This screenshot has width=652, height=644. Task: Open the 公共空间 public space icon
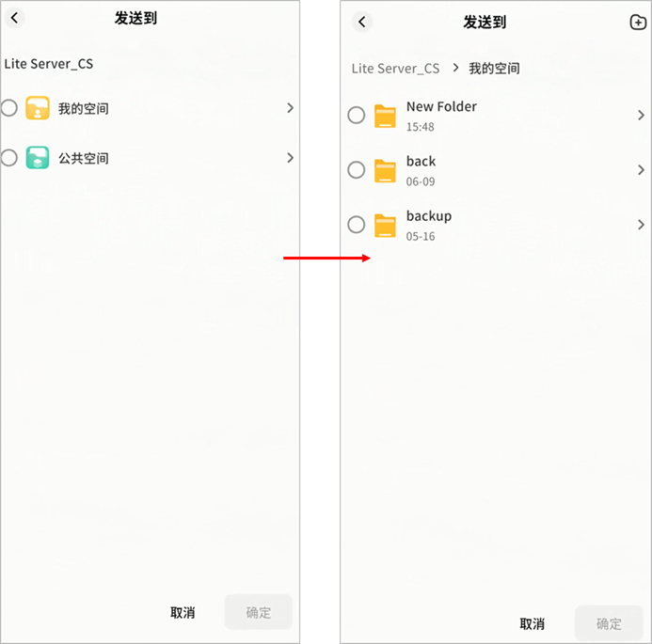(38, 157)
